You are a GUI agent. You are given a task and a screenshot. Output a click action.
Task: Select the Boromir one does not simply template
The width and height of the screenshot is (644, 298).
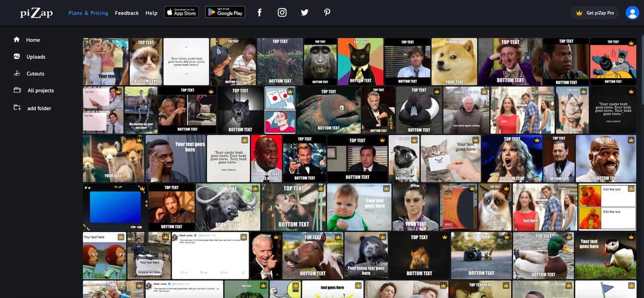(x=172, y=207)
